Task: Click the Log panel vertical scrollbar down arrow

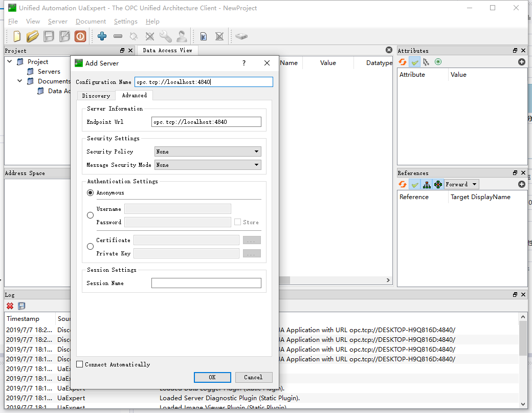Action: click(523, 404)
